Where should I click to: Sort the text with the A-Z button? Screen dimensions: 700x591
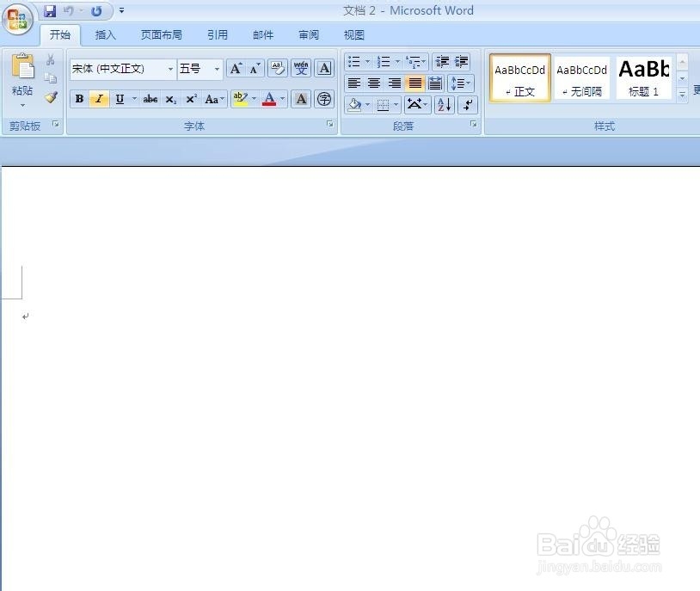[445, 106]
